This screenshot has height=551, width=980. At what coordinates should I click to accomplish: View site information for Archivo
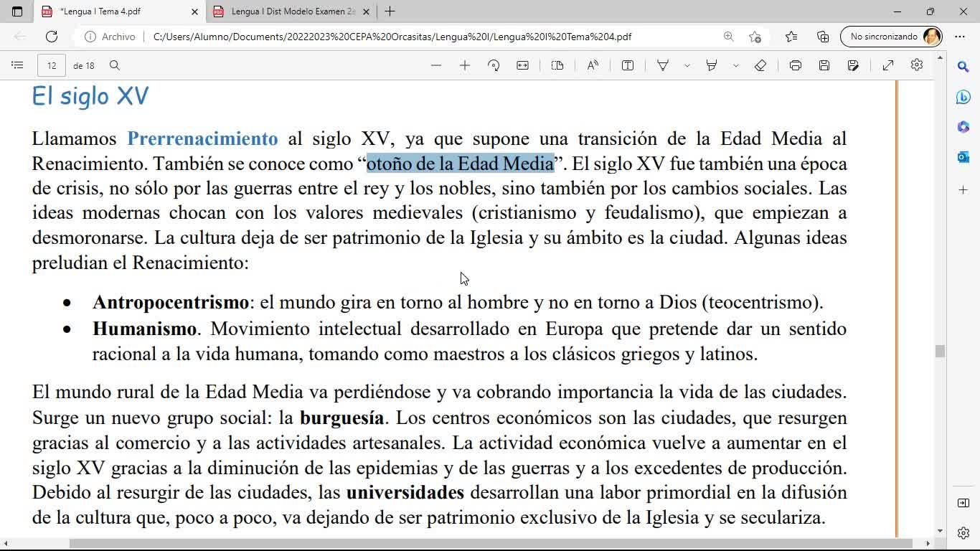tap(110, 37)
